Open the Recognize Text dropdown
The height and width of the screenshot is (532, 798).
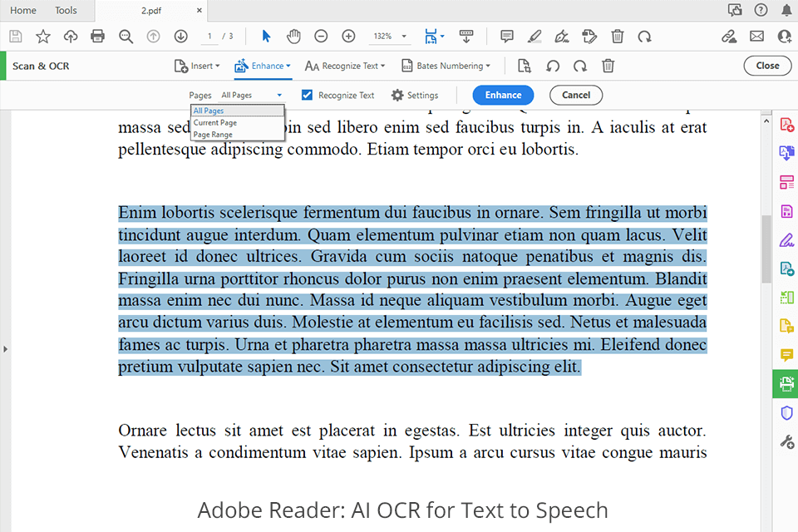click(345, 66)
